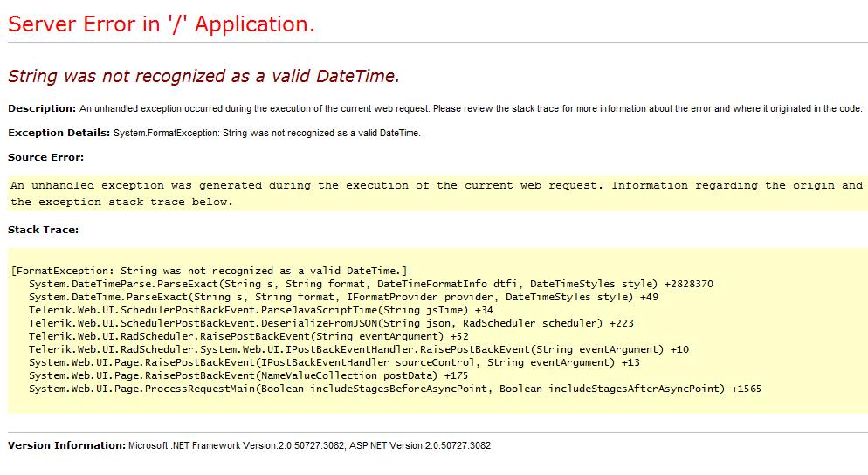
Task: Click the "Server Error in '/' Application" heading
Action: click(162, 24)
